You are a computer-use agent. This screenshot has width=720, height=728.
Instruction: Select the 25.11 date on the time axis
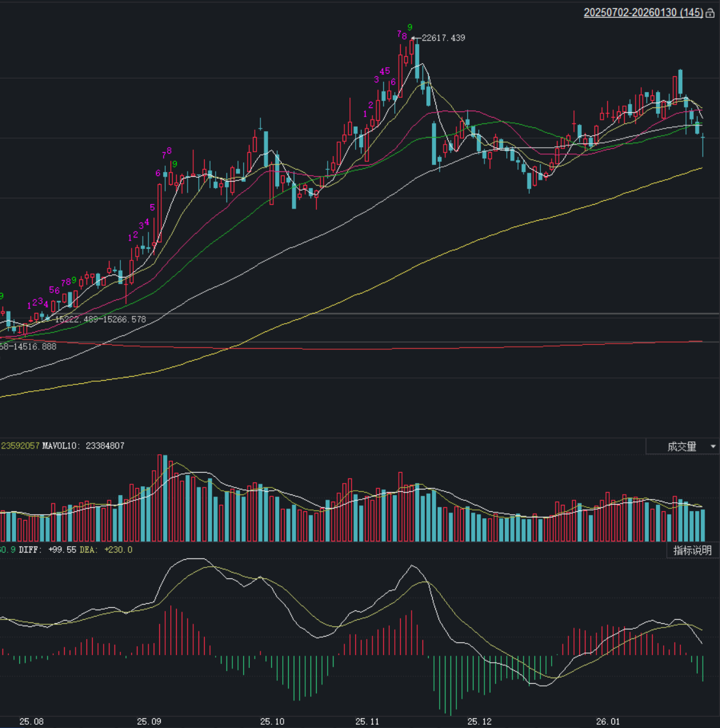tap(367, 722)
